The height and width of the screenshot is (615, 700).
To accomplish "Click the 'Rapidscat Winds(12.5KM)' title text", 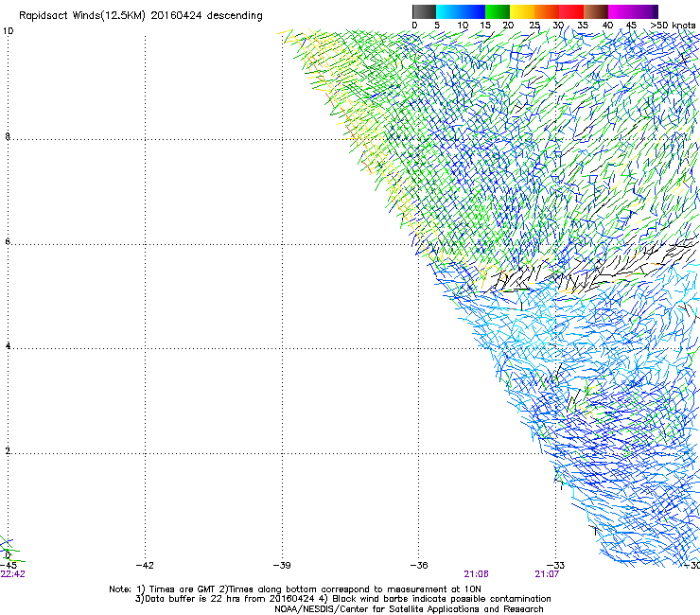I will coord(82,16).
